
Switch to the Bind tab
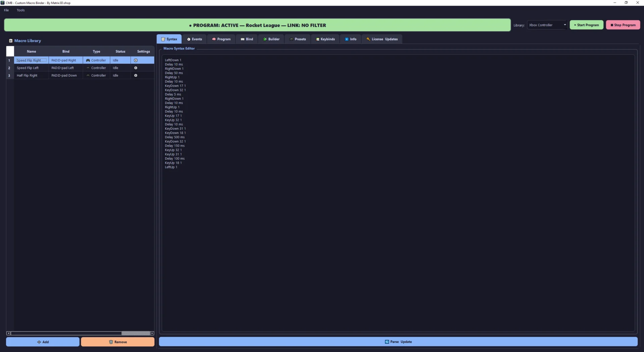[247, 39]
